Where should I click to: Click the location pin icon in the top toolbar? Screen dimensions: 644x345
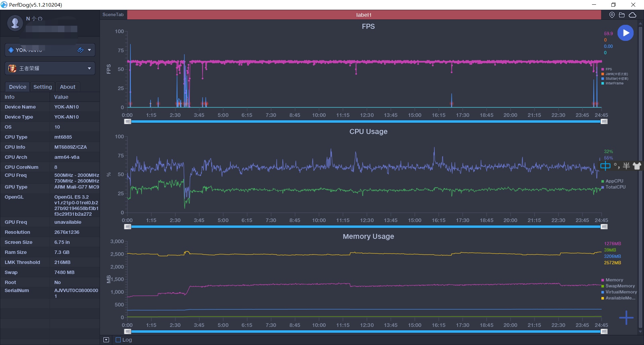tap(612, 15)
